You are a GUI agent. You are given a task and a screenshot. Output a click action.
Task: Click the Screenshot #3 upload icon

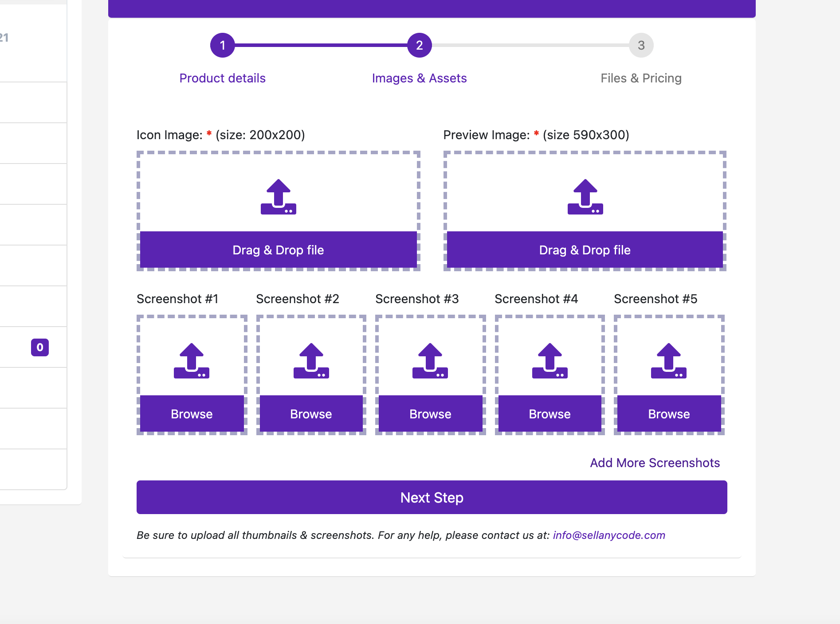coord(430,361)
